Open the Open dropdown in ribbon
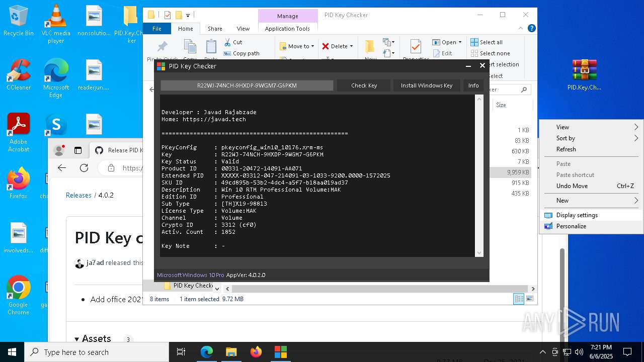The width and height of the screenshot is (644, 362). [447, 42]
